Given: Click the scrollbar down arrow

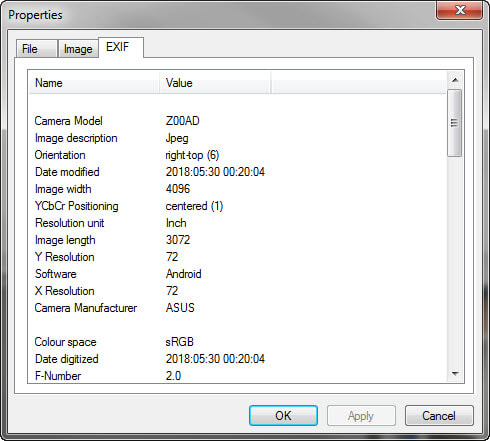Looking at the screenshot, I should tap(455, 374).
